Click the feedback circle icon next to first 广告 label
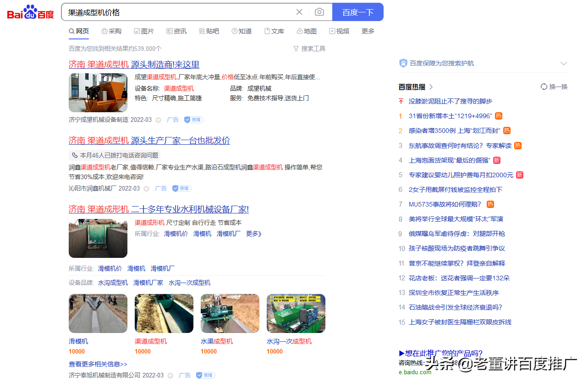 158,120
